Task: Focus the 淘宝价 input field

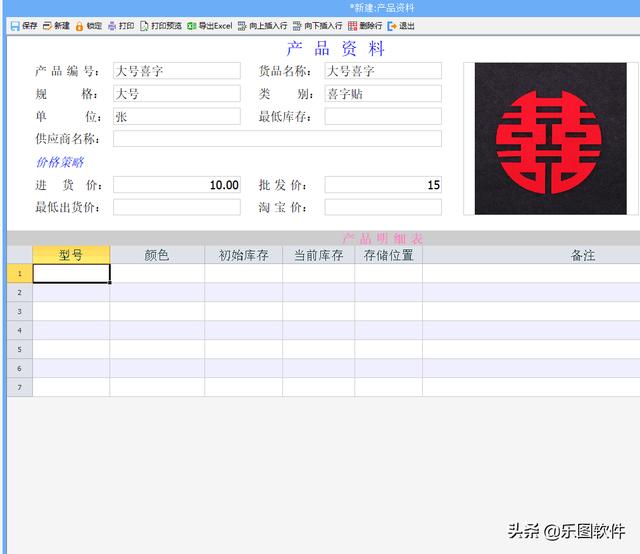Action: pos(383,207)
